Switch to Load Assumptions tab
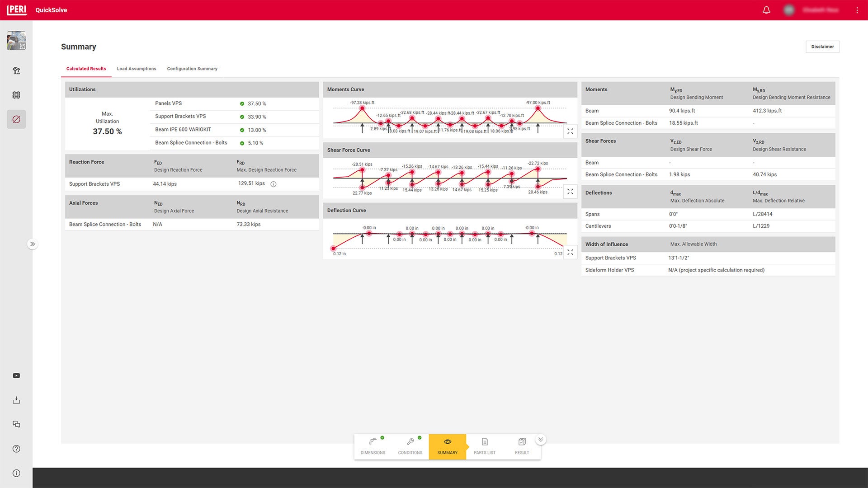Image resolution: width=868 pixels, height=488 pixels. coord(137,69)
